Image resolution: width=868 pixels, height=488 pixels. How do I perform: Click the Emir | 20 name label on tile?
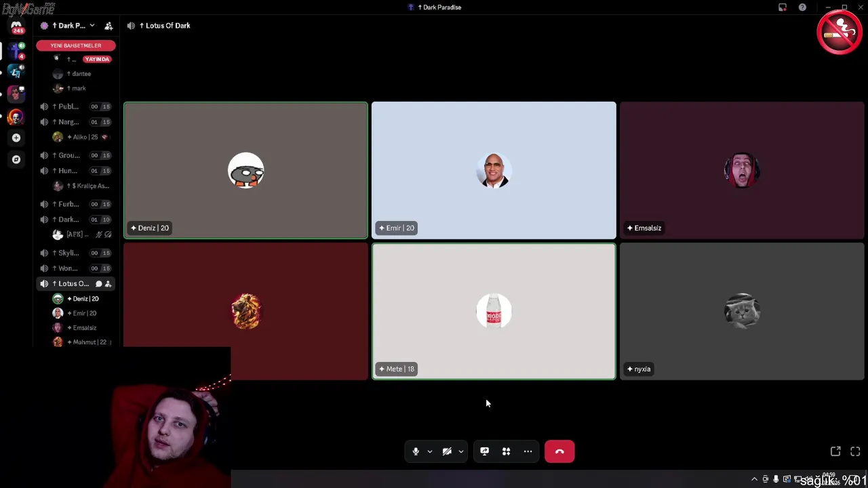pyautogui.click(x=397, y=228)
